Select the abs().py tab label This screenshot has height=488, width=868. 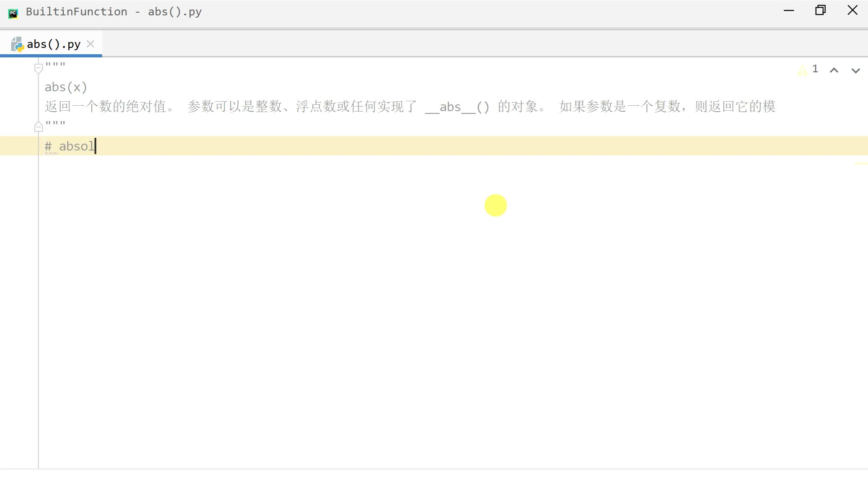click(53, 44)
